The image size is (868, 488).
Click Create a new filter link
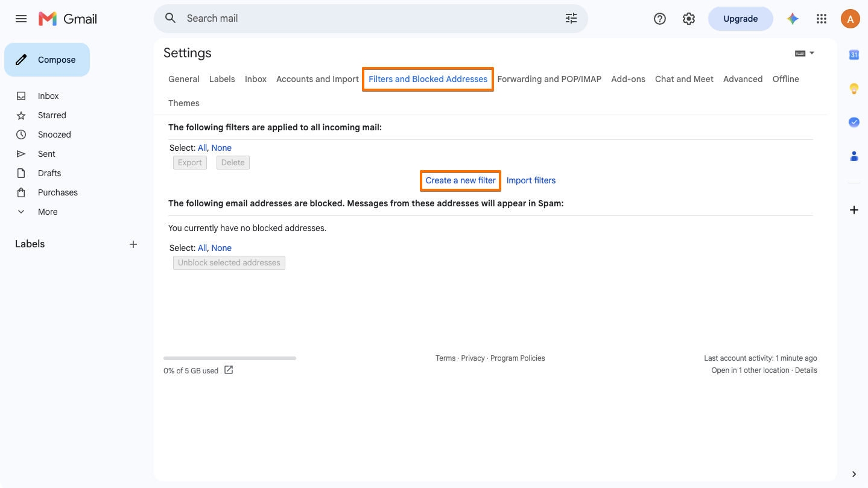pos(461,180)
